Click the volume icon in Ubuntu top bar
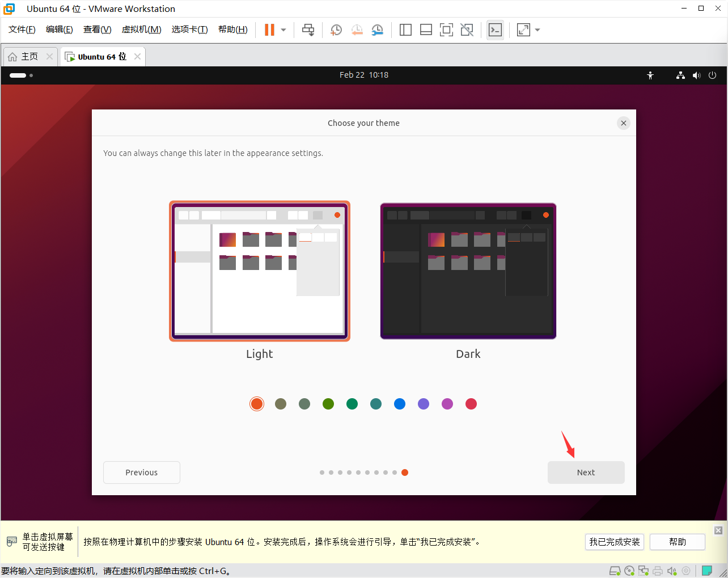 (x=697, y=75)
